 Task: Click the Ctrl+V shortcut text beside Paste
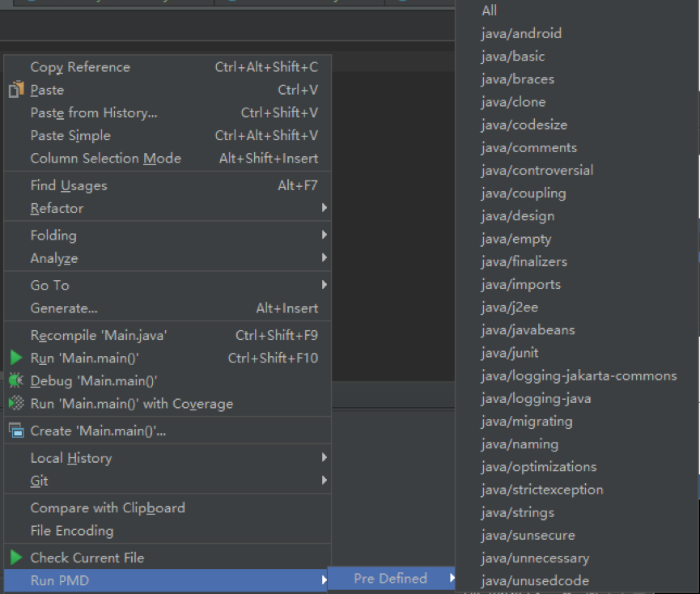(298, 90)
